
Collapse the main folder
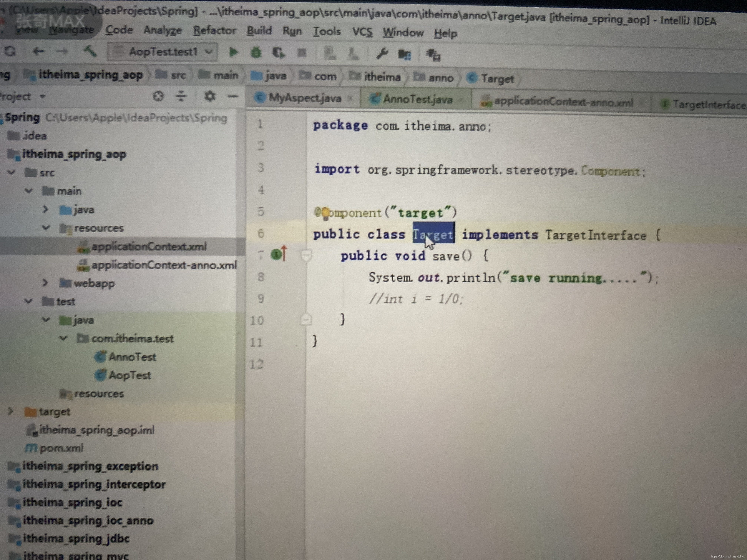tap(29, 191)
